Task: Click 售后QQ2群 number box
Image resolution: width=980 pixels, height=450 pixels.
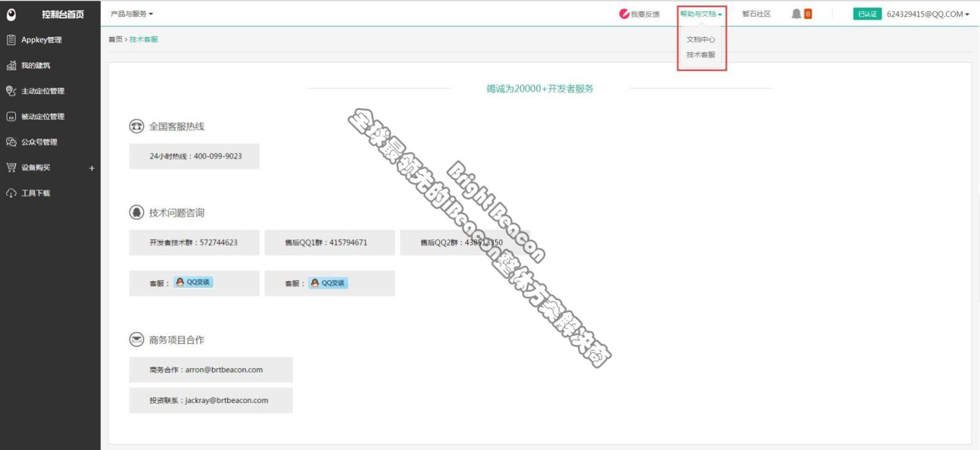Action: click(465, 242)
